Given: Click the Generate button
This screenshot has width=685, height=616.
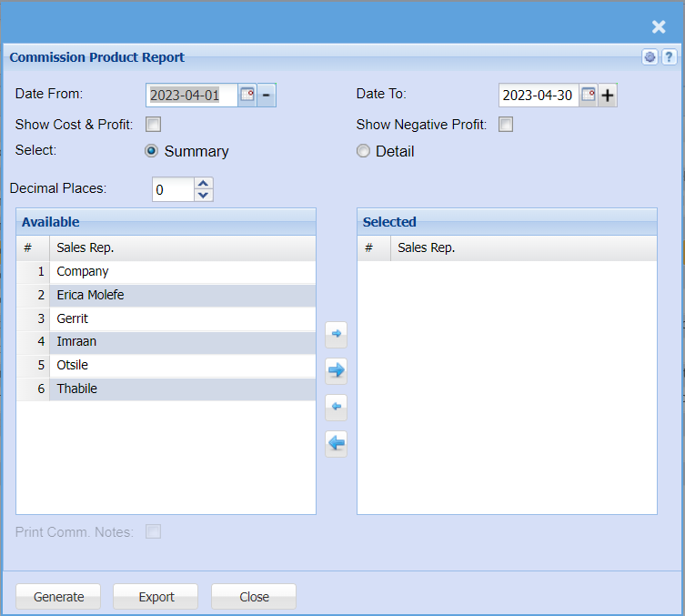Looking at the screenshot, I should [x=58, y=597].
